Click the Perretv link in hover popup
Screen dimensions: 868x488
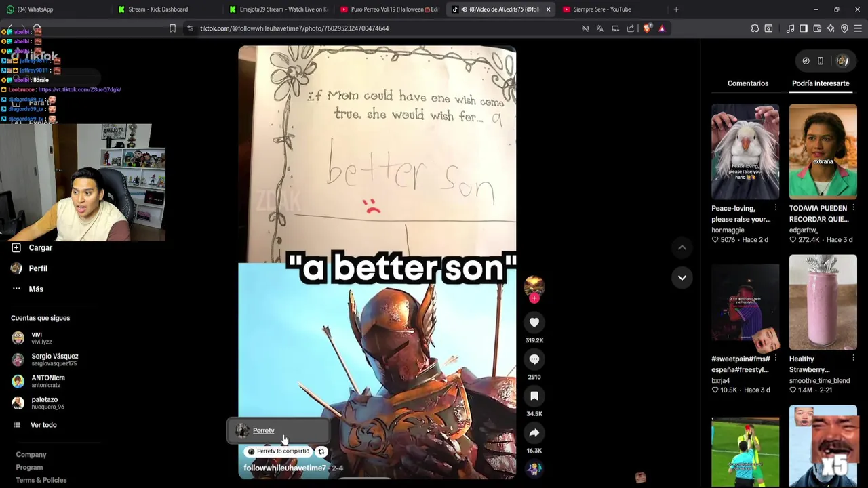click(263, 431)
